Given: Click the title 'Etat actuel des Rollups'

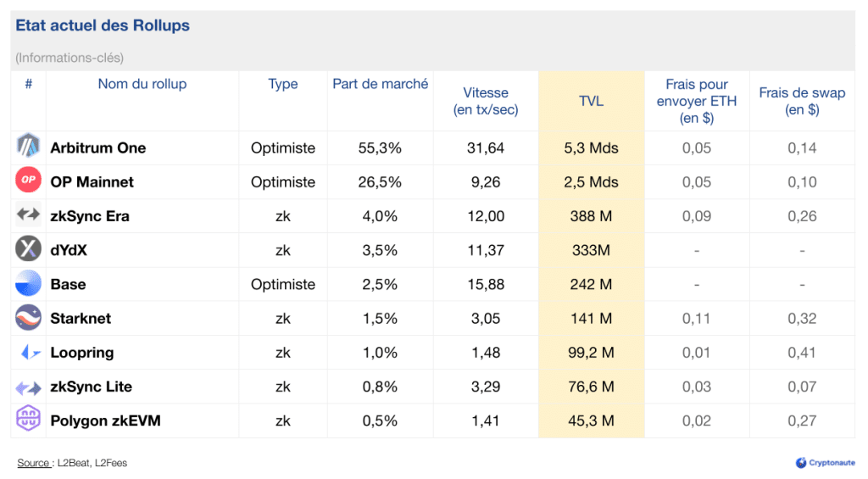Looking at the screenshot, I should coord(103,25).
